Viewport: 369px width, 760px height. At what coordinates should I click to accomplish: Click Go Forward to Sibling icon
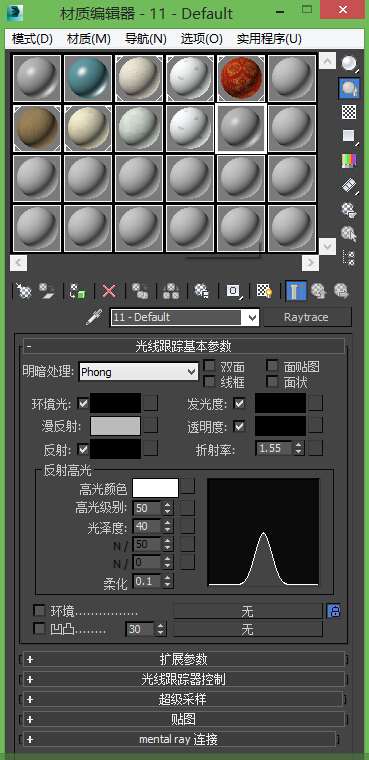[x=341, y=291]
